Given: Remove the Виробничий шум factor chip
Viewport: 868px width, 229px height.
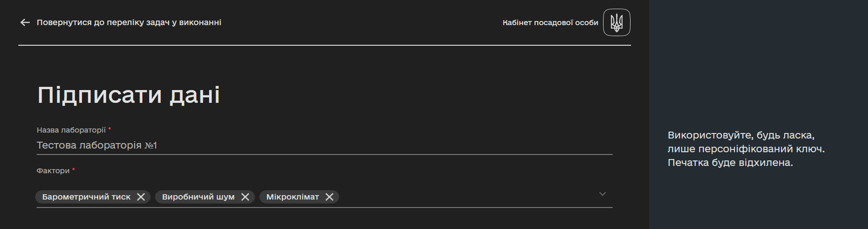Looking at the screenshot, I should [245, 197].
